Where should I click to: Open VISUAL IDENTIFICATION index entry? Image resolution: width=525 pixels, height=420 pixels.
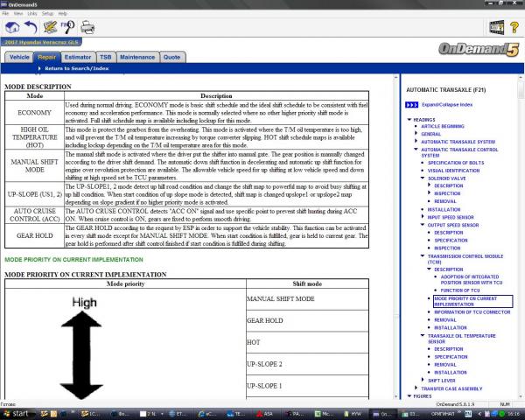point(453,171)
